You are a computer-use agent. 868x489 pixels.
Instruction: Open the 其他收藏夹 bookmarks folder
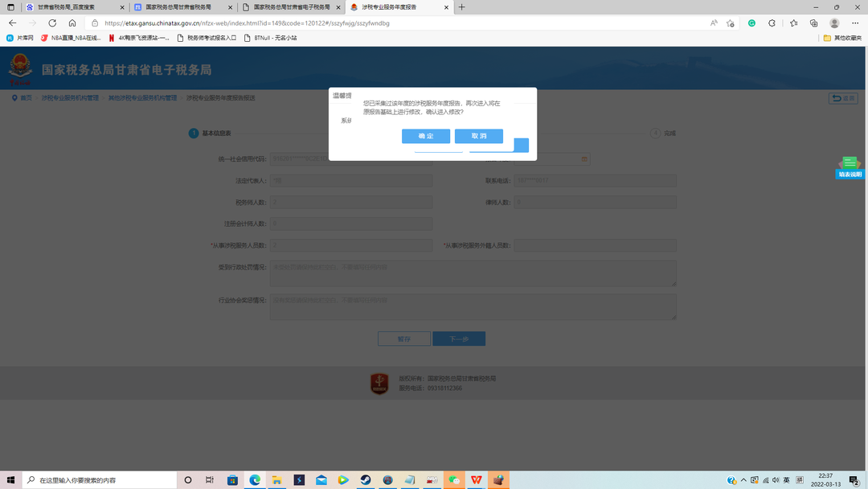[x=842, y=38]
